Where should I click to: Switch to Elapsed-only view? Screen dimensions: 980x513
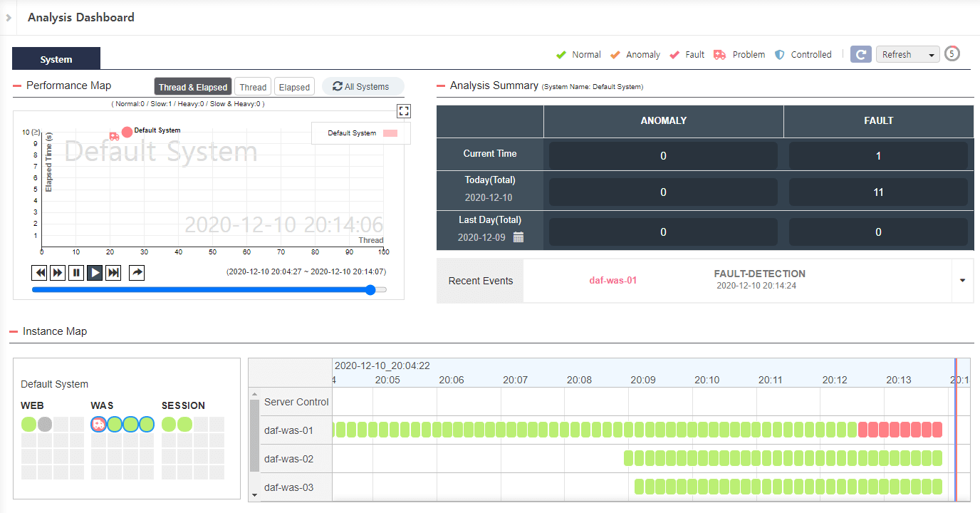pos(294,86)
